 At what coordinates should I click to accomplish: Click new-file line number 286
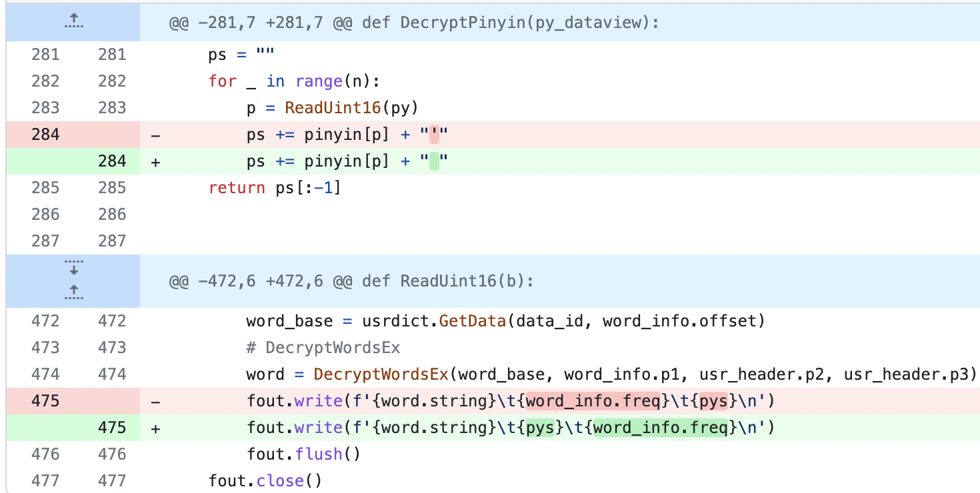(112, 215)
